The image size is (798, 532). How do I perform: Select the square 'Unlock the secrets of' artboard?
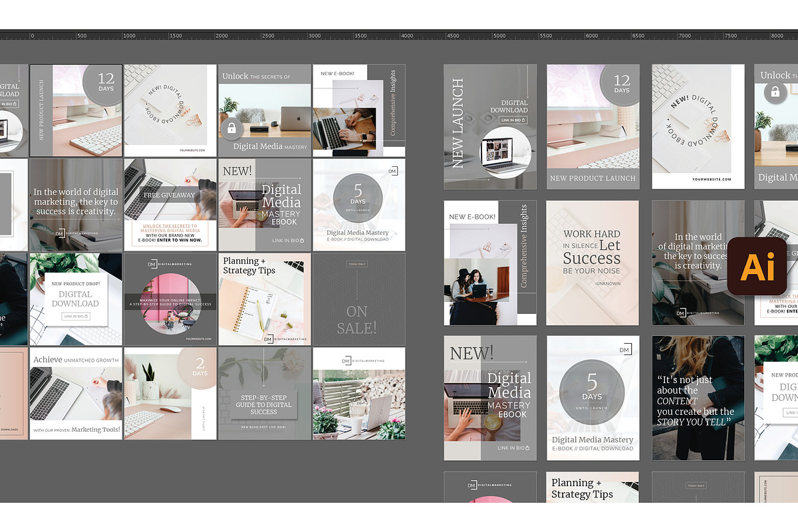(265, 110)
